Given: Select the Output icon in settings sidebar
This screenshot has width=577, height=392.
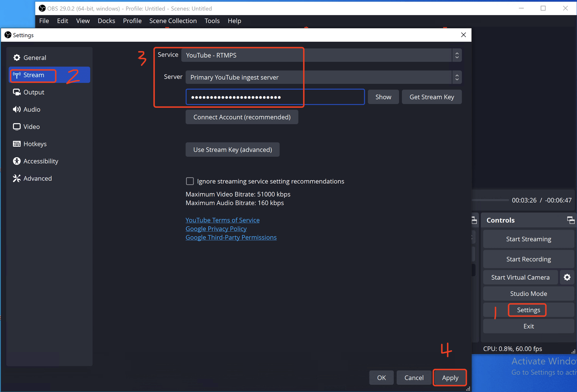Looking at the screenshot, I should 17,92.
